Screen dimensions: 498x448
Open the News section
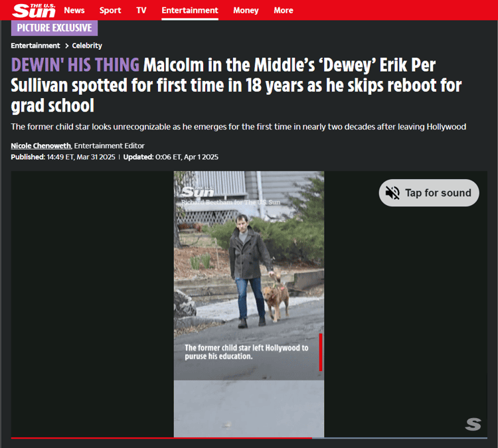pyautogui.click(x=74, y=10)
